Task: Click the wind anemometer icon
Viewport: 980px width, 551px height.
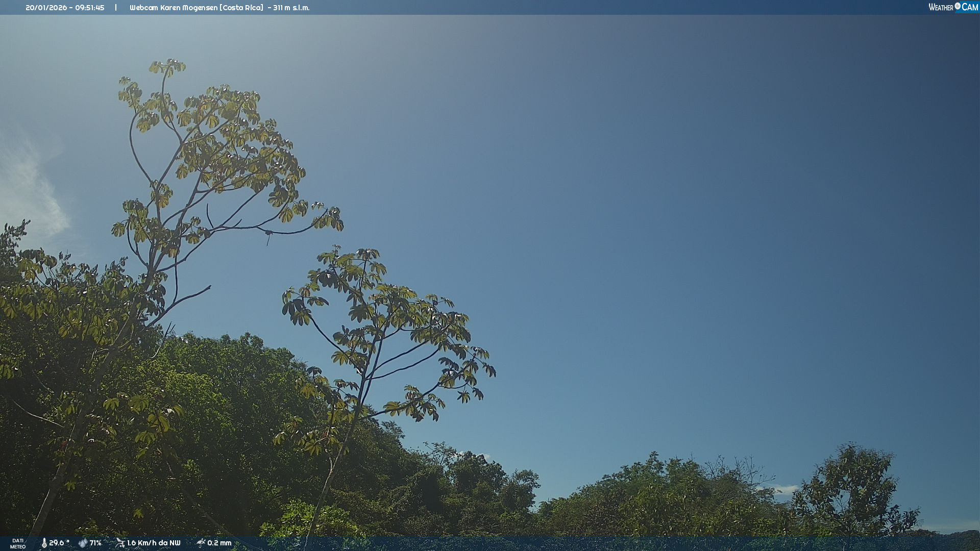Action: point(120,543)
